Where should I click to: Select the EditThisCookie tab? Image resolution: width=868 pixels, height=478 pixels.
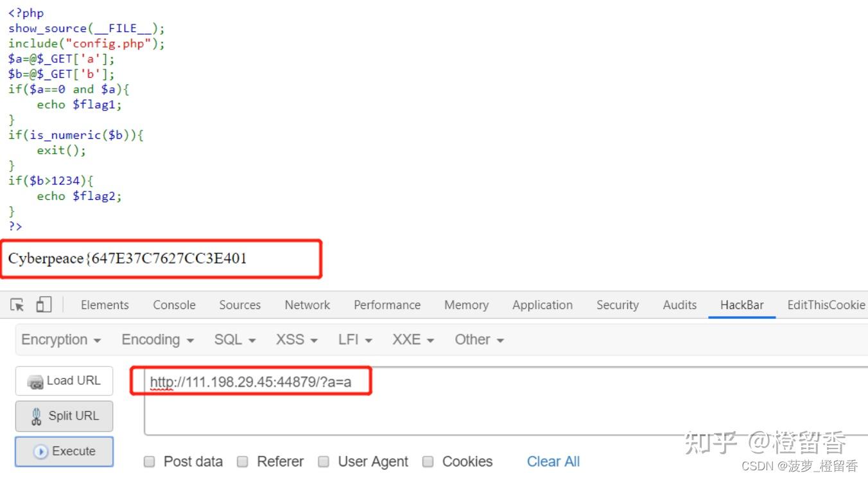826,305
